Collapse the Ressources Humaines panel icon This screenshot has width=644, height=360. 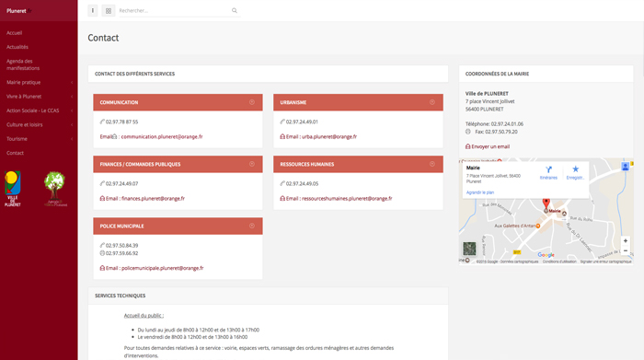(432, 164)
